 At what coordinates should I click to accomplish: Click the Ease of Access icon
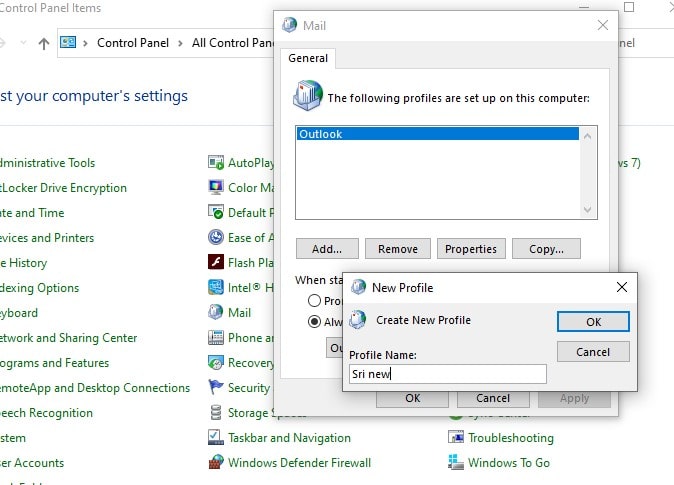point(216,237)
